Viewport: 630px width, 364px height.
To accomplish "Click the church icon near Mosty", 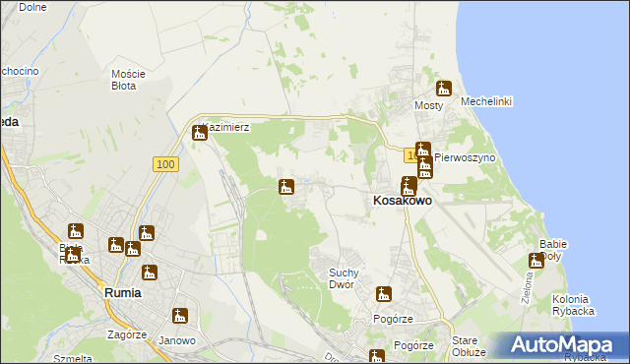I will [x=444, y=89].
